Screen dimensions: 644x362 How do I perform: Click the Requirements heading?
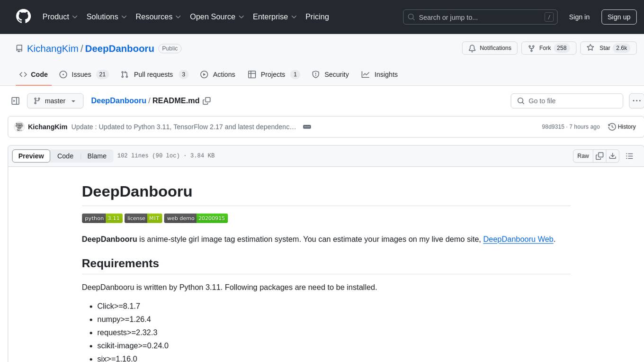pos(120,263)
